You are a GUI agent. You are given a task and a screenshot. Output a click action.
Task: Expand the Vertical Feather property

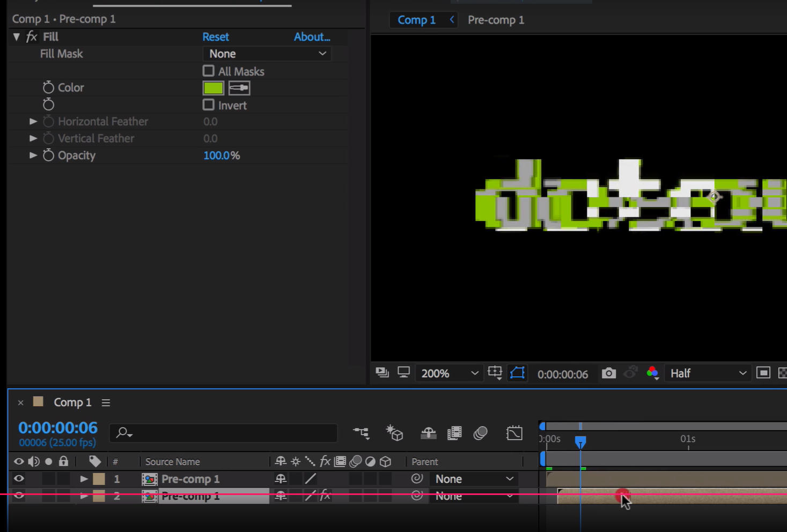[33, 138]
